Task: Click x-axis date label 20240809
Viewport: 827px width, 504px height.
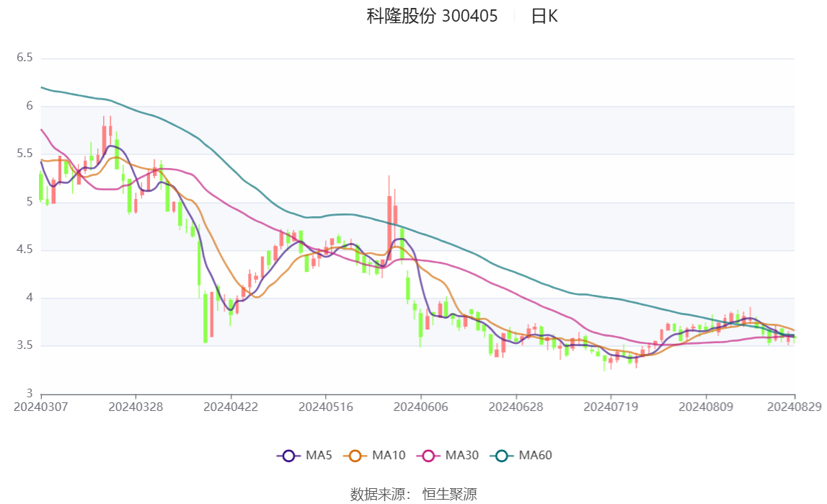Action: pyautogui.click(x=706, y=407)
